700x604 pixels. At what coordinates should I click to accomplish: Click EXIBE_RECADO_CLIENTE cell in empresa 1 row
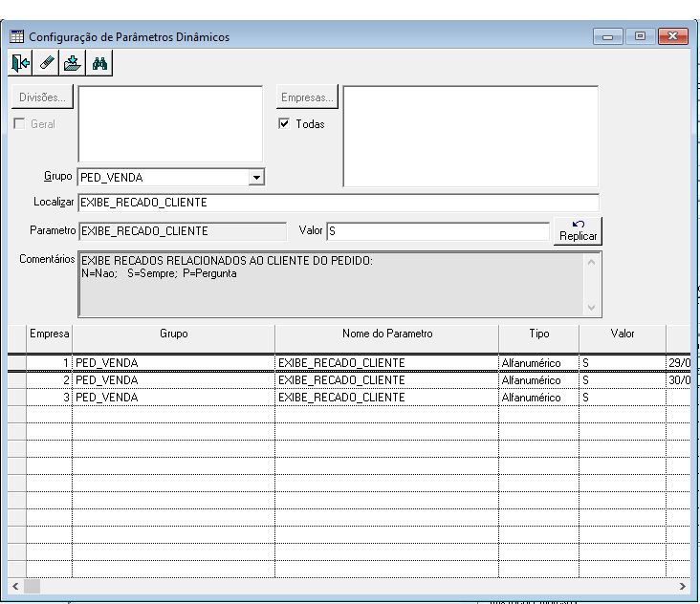(x=387, y=362)
